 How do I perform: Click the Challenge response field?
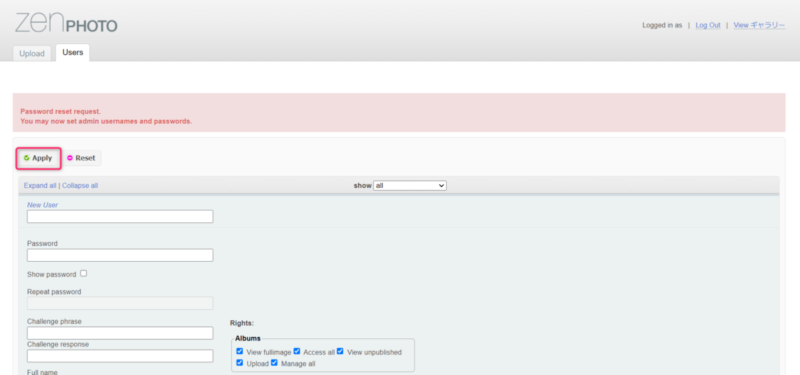point(120,356)
